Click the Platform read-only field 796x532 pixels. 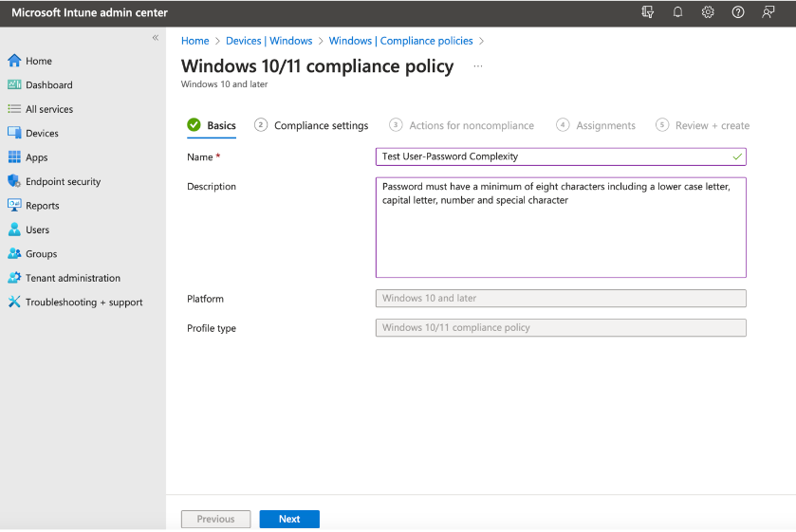(x=561, y=298)
